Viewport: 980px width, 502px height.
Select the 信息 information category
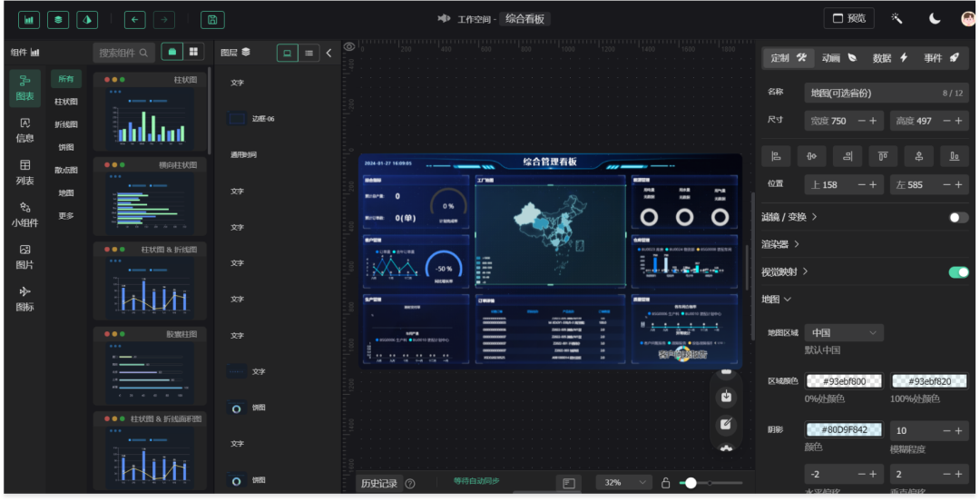coord(25,130)
